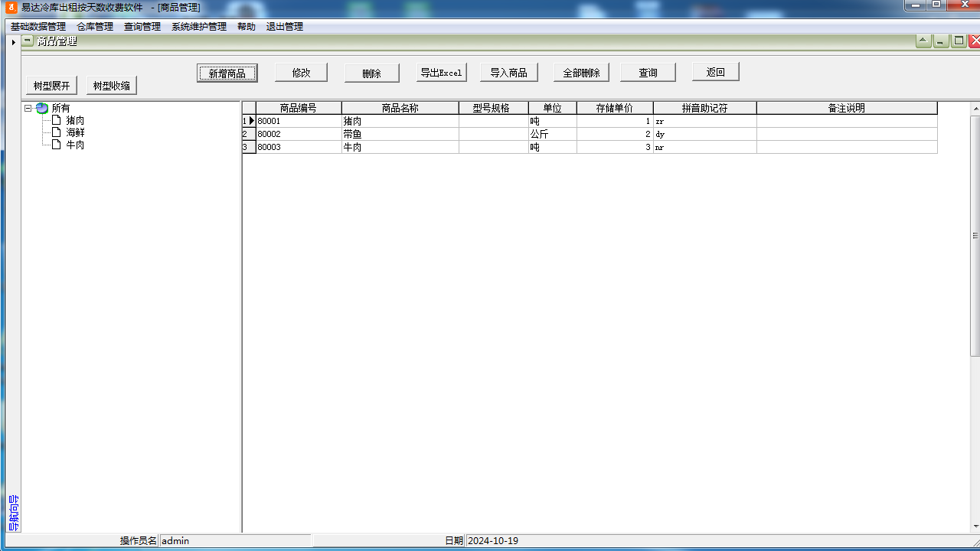Click the 商品名称 column header
The height and width of the screenshot is (551, 980).
click(x=400, y=108)
